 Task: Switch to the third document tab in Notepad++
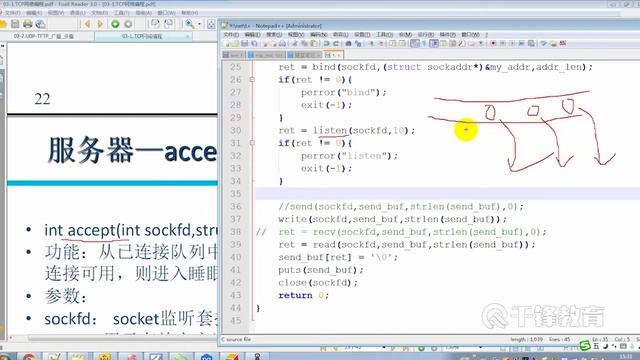coord(304,55)
